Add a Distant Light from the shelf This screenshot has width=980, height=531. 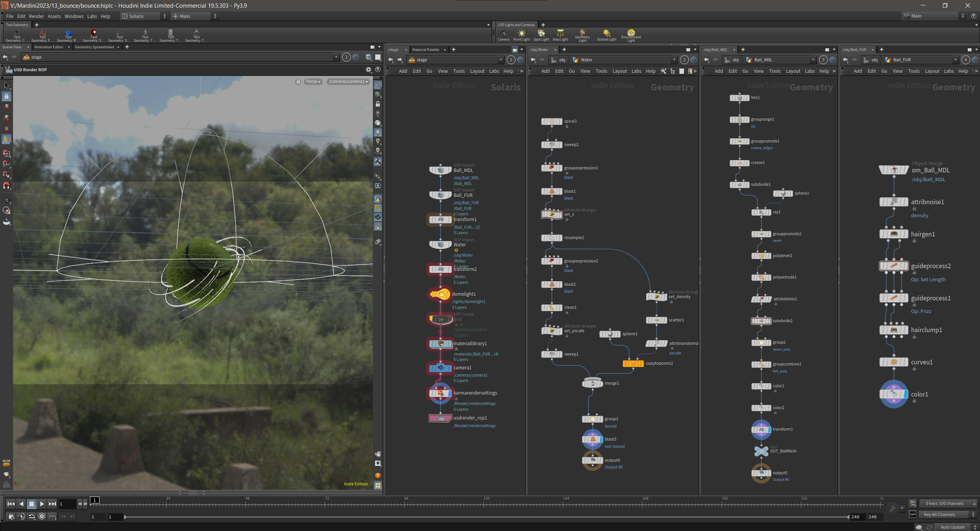click(606, 35)
